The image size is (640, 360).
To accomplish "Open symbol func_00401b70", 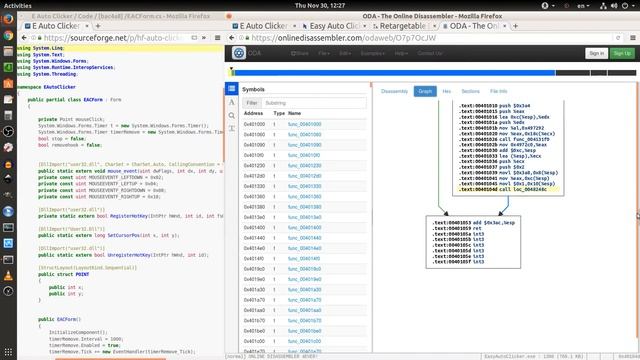I will click(304, 320).
